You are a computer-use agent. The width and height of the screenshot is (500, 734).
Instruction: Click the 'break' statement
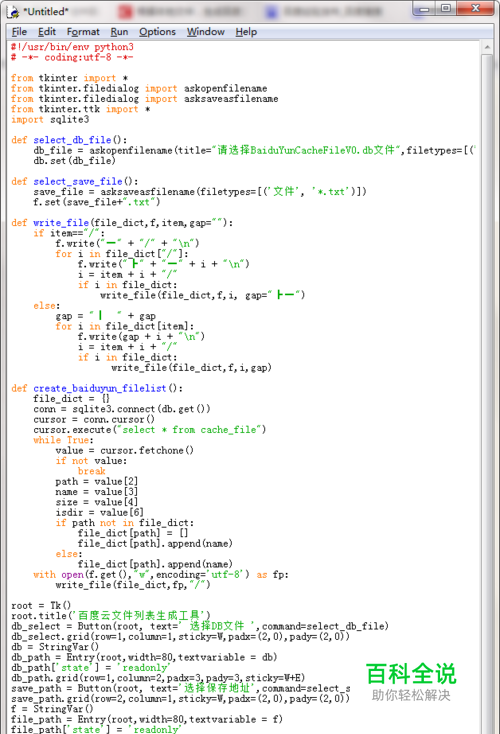(92, 471)
